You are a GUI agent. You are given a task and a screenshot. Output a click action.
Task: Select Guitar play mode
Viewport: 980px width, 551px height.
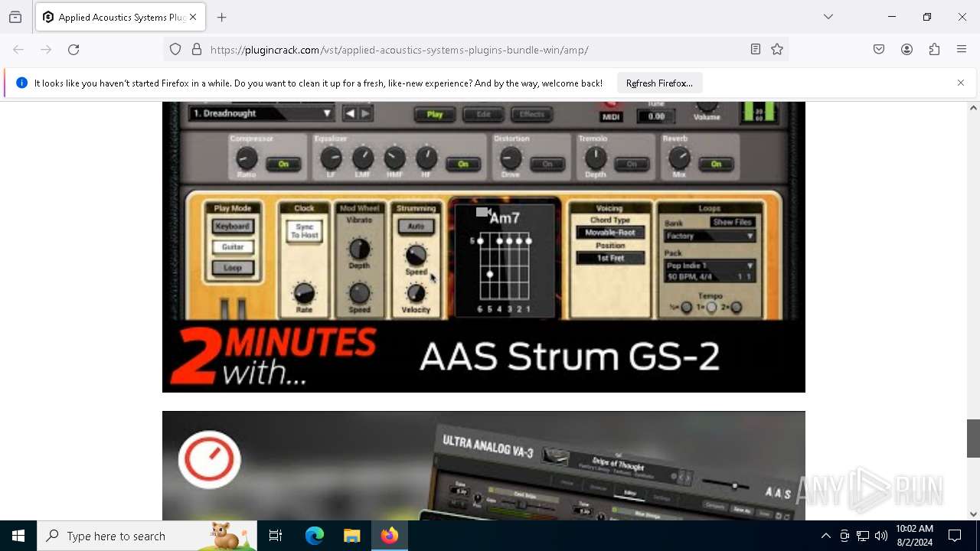pyautogui.click(x=233, y=247)
